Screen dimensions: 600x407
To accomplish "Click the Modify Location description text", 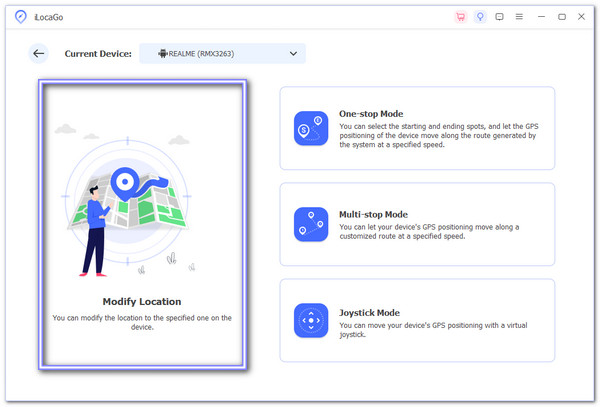I will point(142,322).
